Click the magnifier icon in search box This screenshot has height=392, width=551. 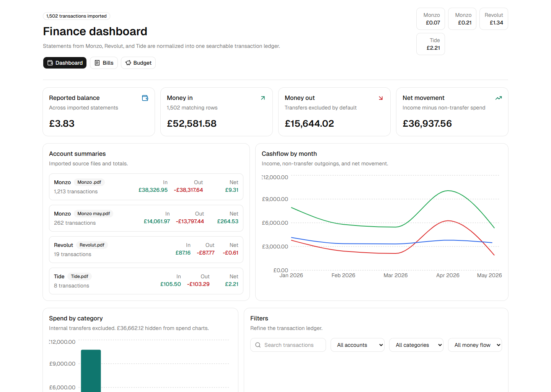(258, 345)
